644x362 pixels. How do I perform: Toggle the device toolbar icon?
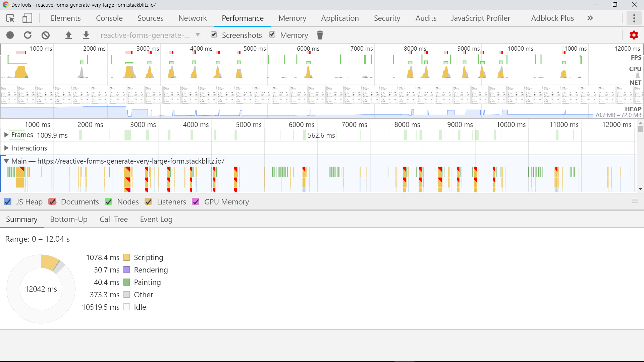(x=27, y=18)
